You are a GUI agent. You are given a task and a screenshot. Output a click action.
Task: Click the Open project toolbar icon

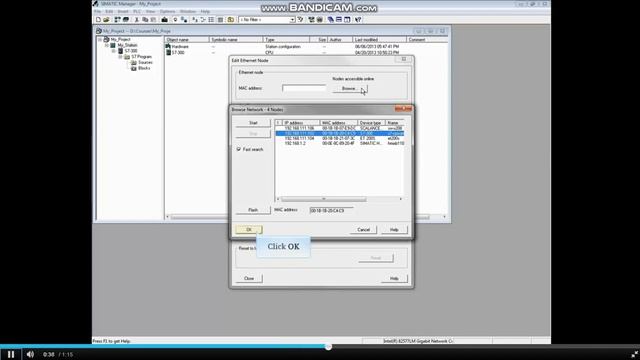(x=106, y=20)
